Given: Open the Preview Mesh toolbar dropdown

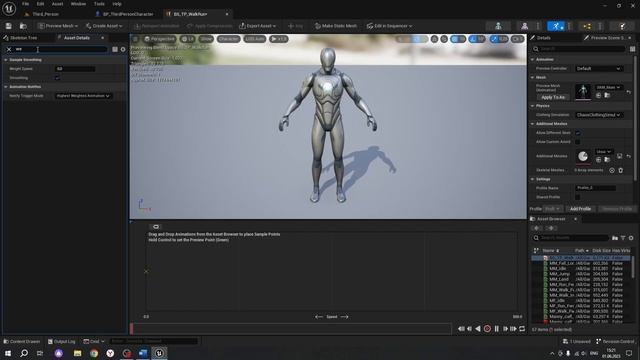Looking at the screenshot, I should [58, 26].
